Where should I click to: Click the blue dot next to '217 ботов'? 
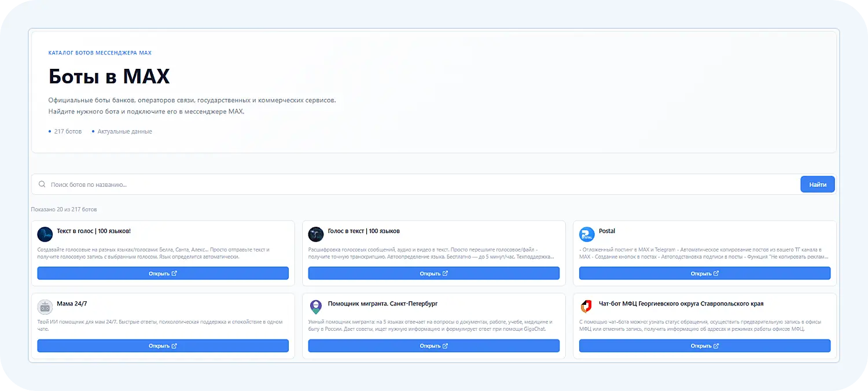tap(49, 131)
